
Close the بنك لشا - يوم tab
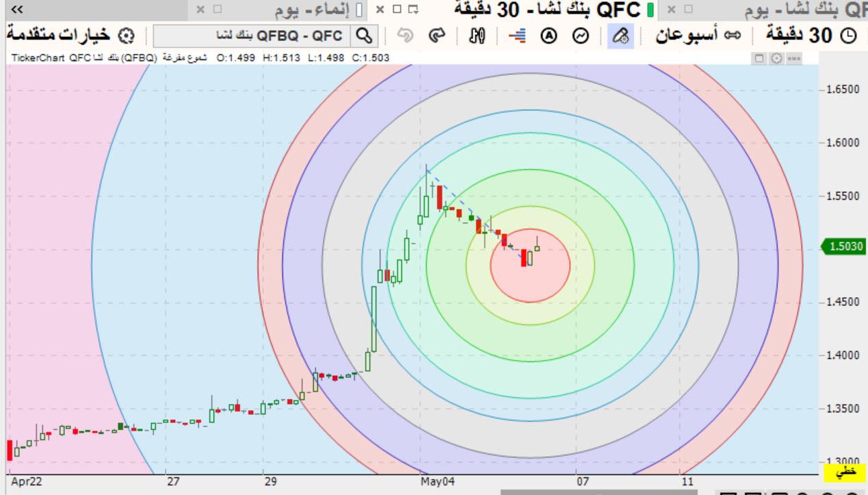[671, 9]
